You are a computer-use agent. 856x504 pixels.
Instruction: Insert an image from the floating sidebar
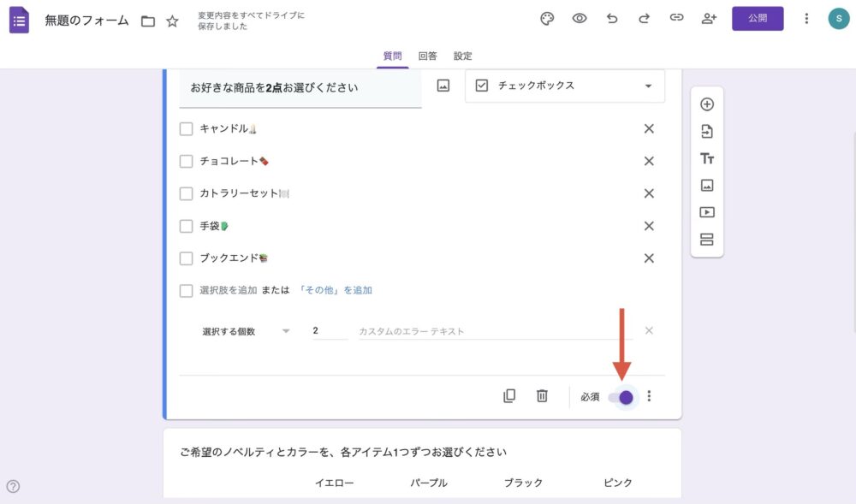(x=707, y=186)
